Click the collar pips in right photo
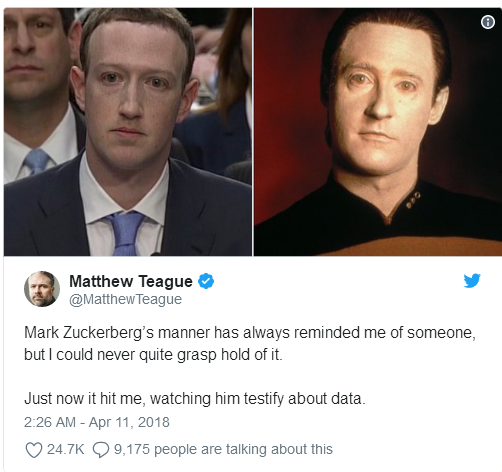The image size is (502, 472). point(412,200)
